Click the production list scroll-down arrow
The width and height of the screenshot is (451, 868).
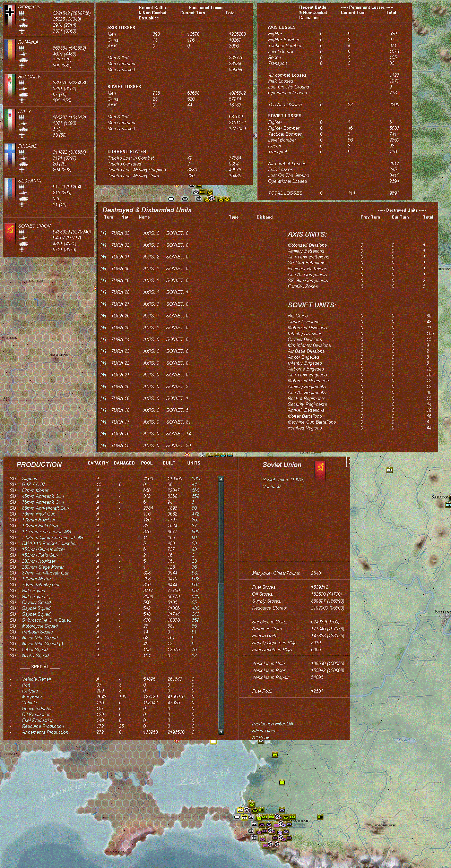(x=221, y=732)
